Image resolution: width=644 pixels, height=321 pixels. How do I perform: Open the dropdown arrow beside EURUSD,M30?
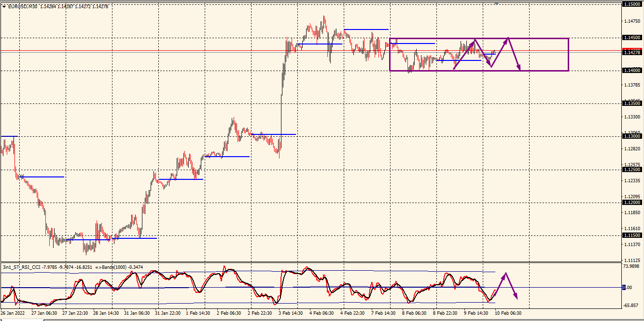[4, 7]
